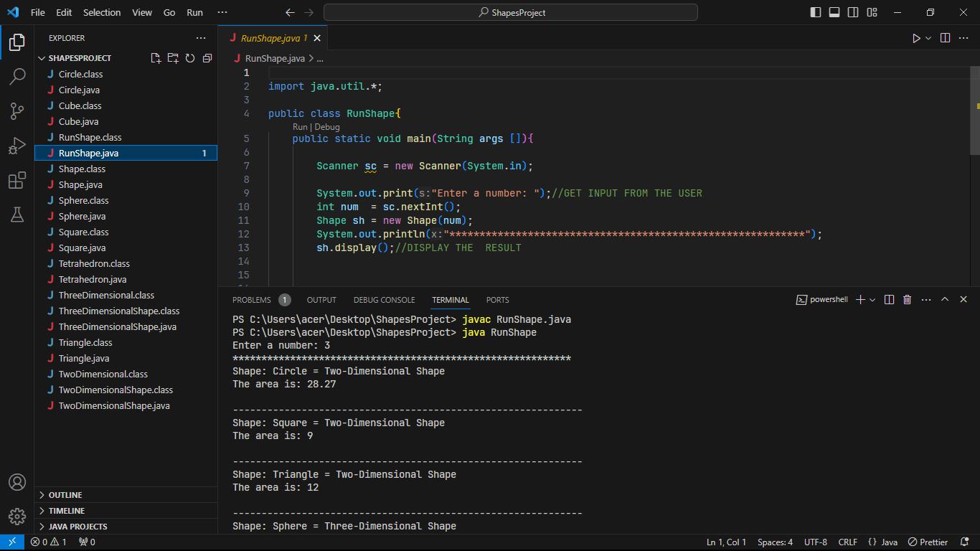Viewport: 980px width, 551px height.
Task: Close the RunShape.java editor tab
Action: [317, 38]
